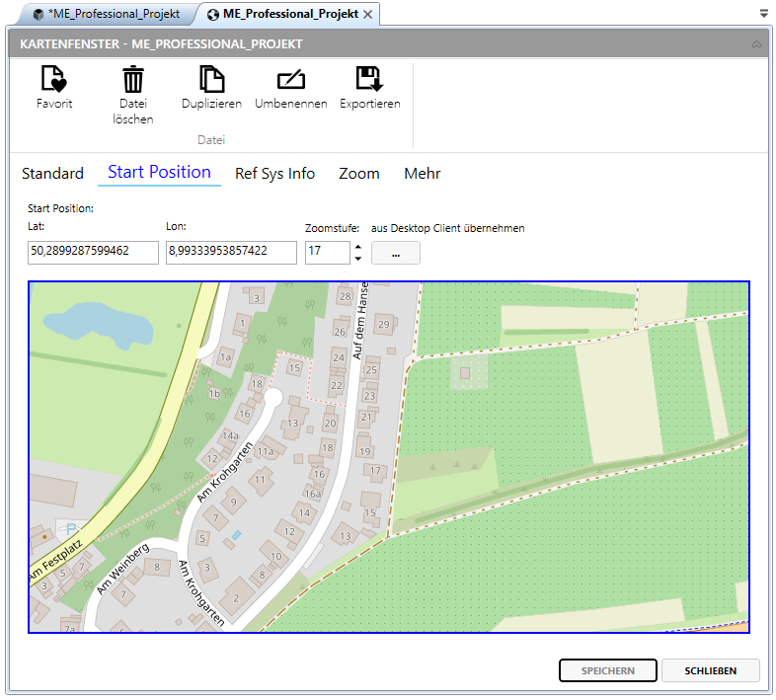Open the Mehr tab

tap(422, 174)
